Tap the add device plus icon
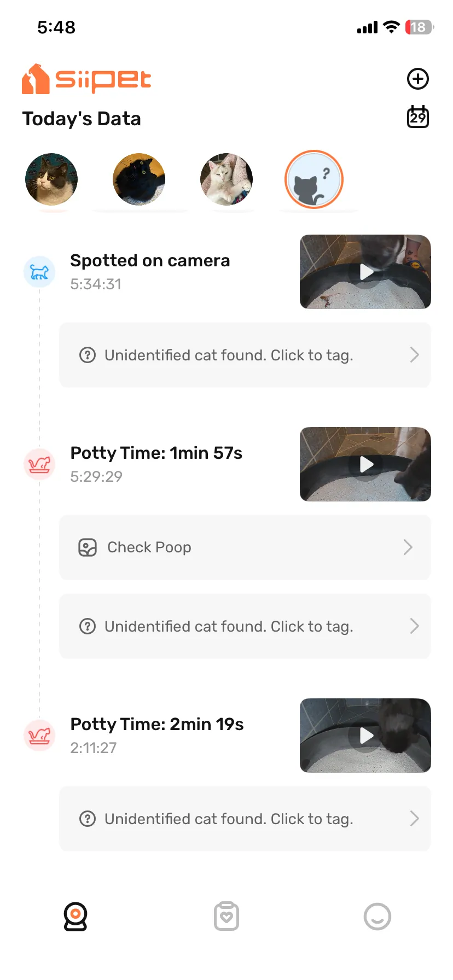453x980 pixels. [x=418, y=79]
